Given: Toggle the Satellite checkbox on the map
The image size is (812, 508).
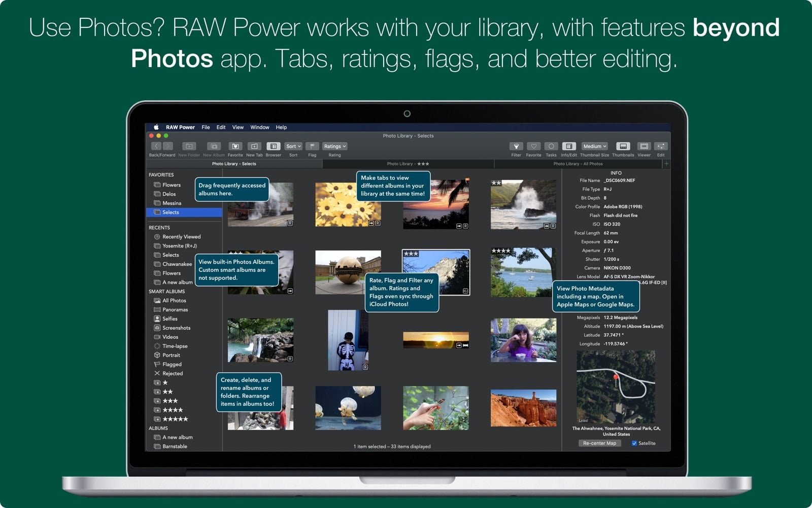Looking at the screenshot, I should pos(633,443).
